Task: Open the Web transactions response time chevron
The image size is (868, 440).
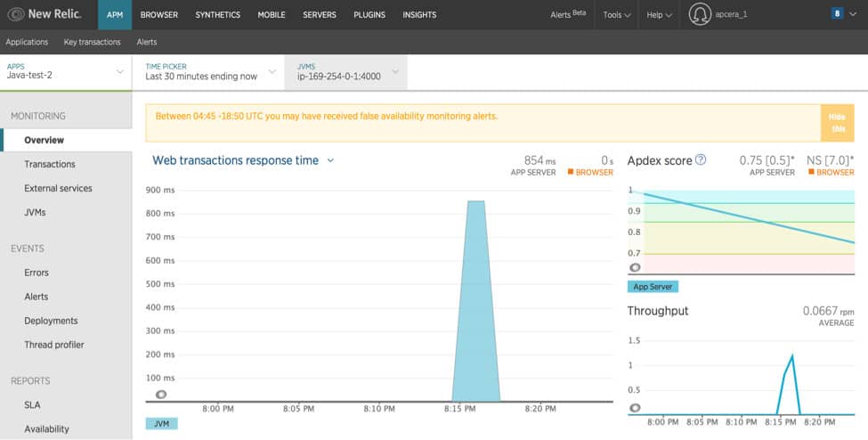Action: [x=330, y=160]
